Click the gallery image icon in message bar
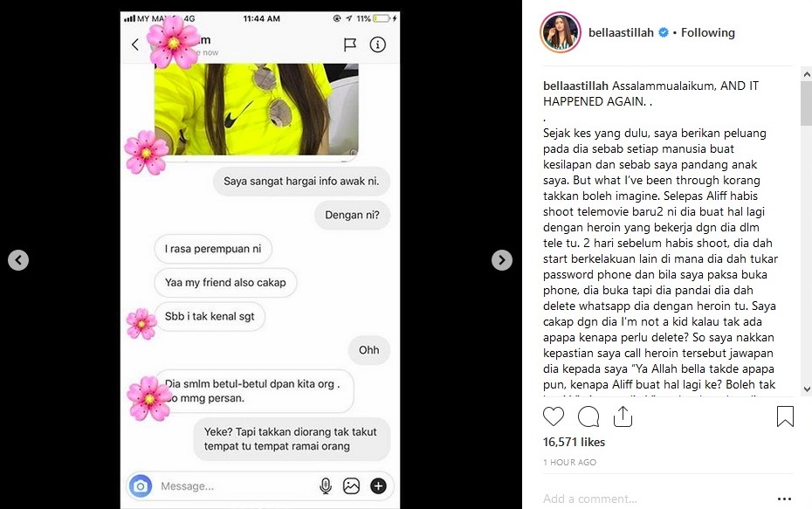812x509 pixels. pos(351,486)
